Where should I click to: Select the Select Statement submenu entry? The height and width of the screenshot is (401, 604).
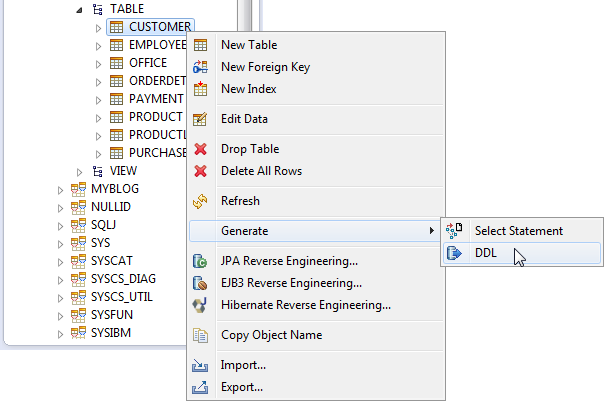click(x=518, y=231)
